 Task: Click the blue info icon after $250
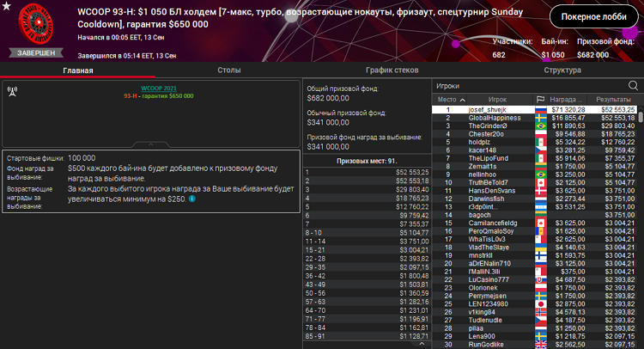191,199
